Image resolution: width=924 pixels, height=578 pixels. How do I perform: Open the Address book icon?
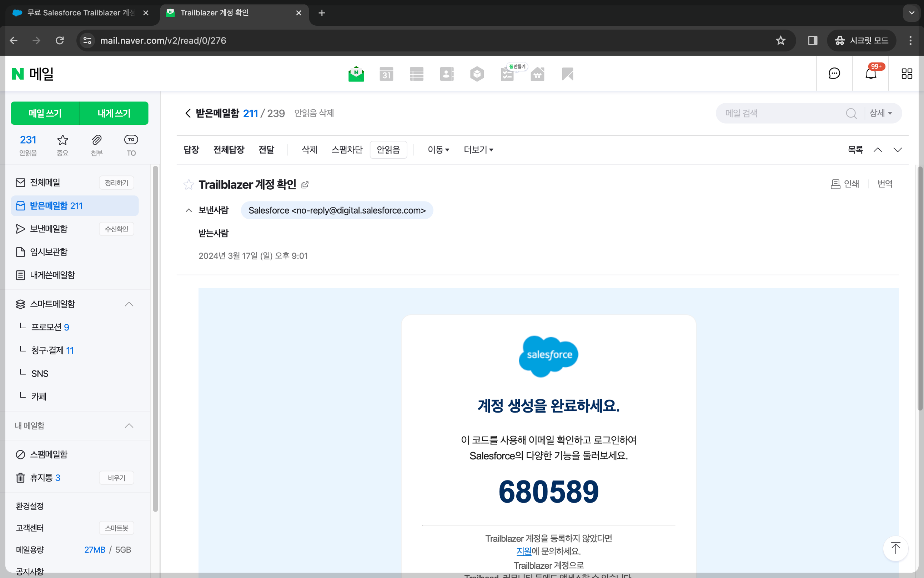447,74
